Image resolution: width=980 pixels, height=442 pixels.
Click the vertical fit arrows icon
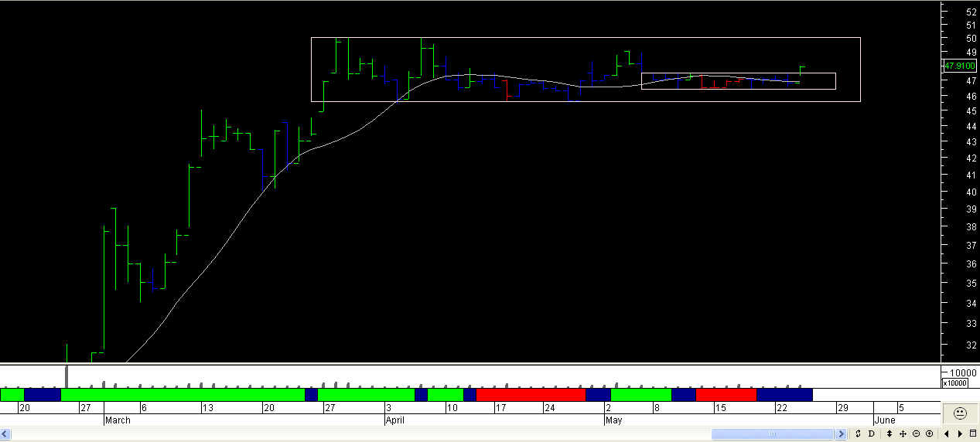click(x=890, y=433)
